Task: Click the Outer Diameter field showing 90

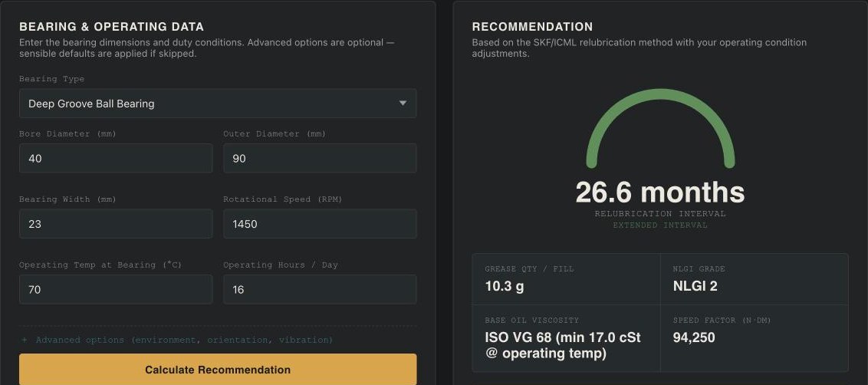Action: pos(320,159)
